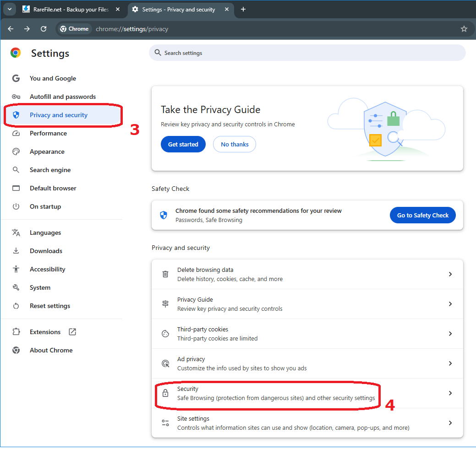Reload the page using refresh icon
Screen dimensions: 476x449
pyautogui.click(x=44, y=29)
